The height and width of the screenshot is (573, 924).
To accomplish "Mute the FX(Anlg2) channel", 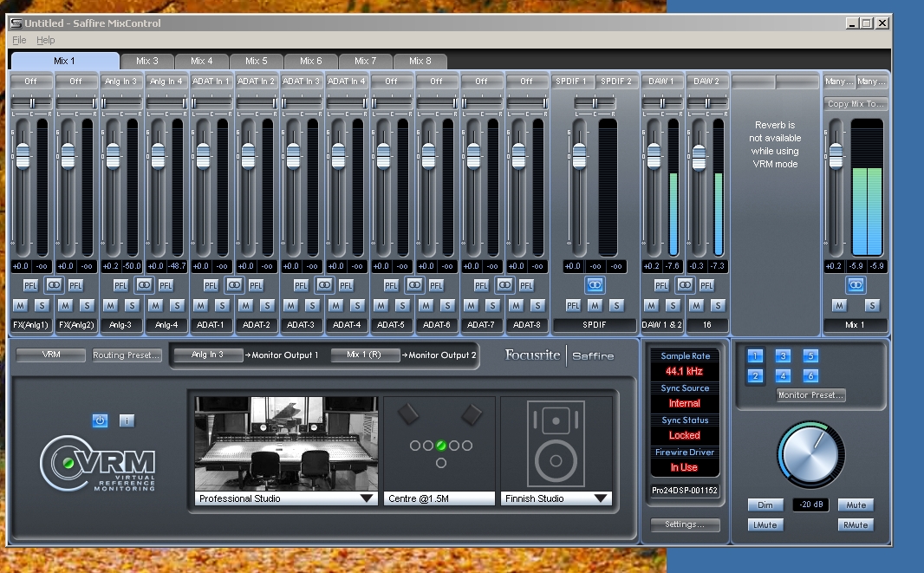I will 65,305.
